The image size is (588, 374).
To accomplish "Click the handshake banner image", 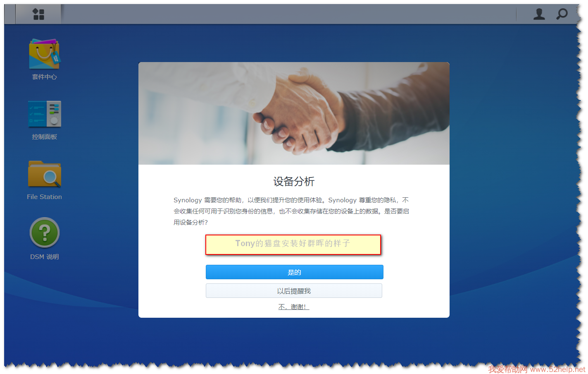I will pyautogui.click(x=294, y=113).
